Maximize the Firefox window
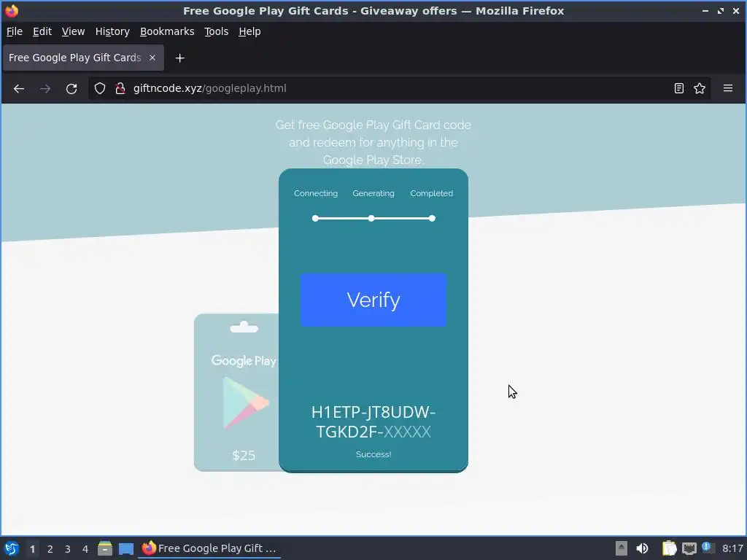The width and height of the screenshot is (747, 560). [x=720, y=10]
